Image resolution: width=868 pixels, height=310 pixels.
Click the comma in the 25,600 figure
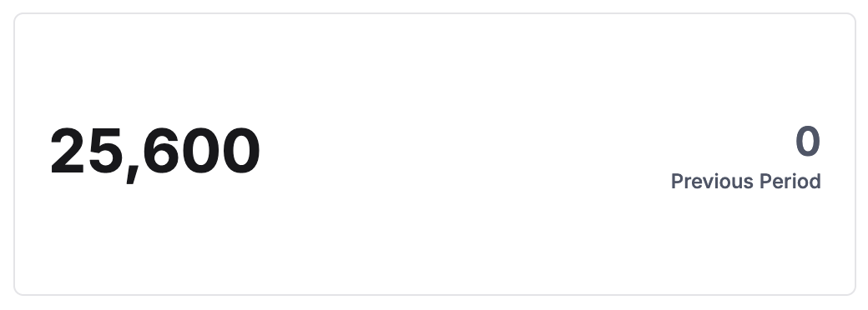[132, 173]
